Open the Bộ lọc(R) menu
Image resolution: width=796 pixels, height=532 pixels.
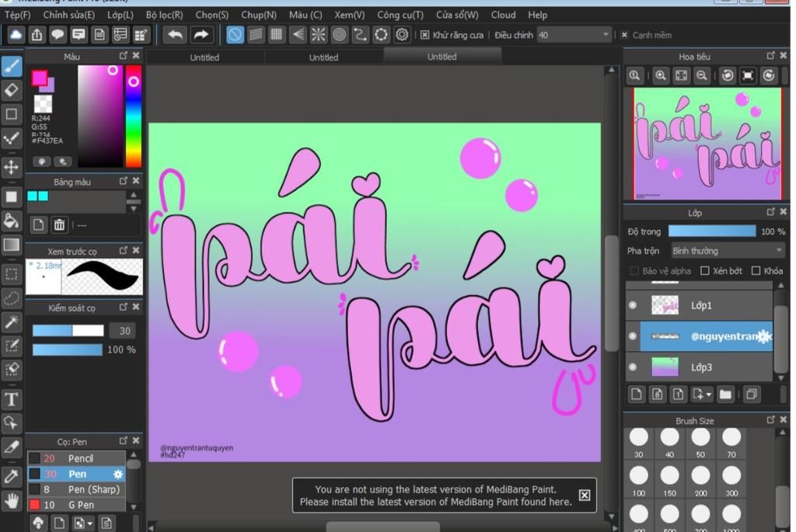(165, 16)
